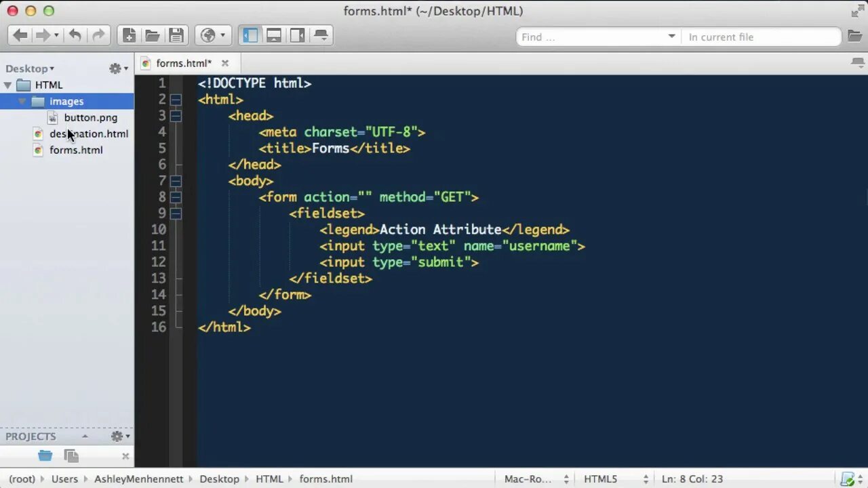This screenshot has width=868, height=488.
Task: Click (root) in the breadcrumb bar
Action: (x=22, y=479)
